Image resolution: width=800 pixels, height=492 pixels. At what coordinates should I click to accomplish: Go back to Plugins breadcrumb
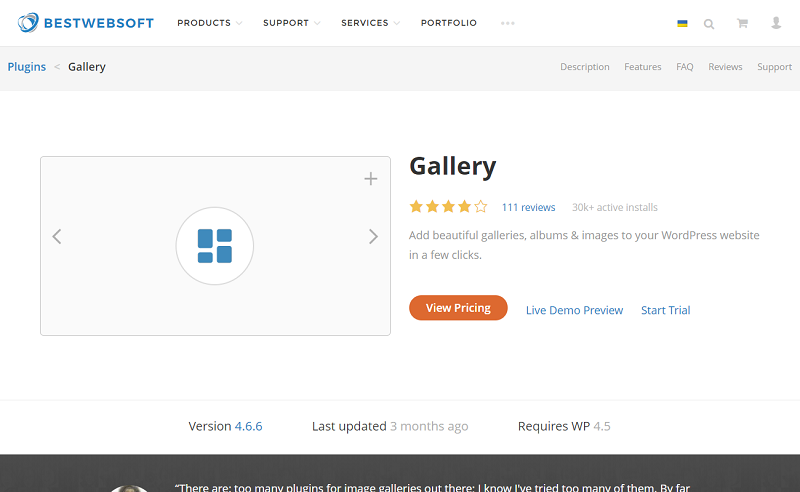[27, 67]
